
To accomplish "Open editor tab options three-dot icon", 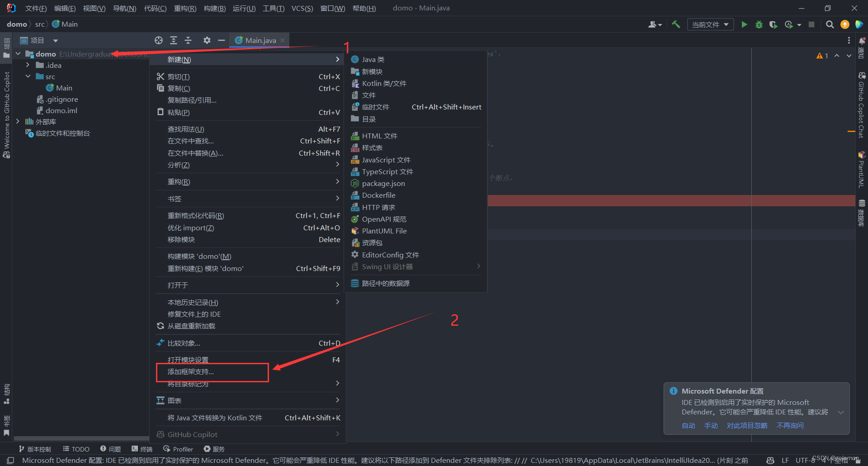I will 849,40.
